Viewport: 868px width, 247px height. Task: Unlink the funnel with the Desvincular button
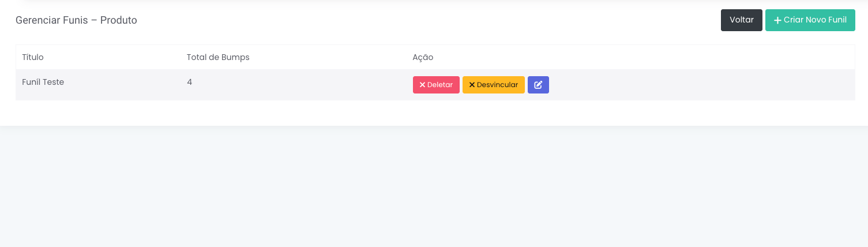pos(493,85)
